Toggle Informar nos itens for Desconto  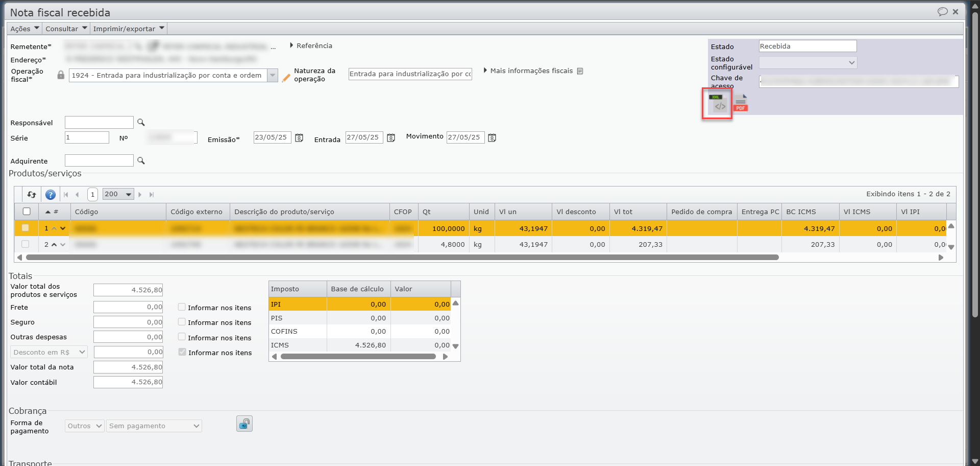(182, 352)
